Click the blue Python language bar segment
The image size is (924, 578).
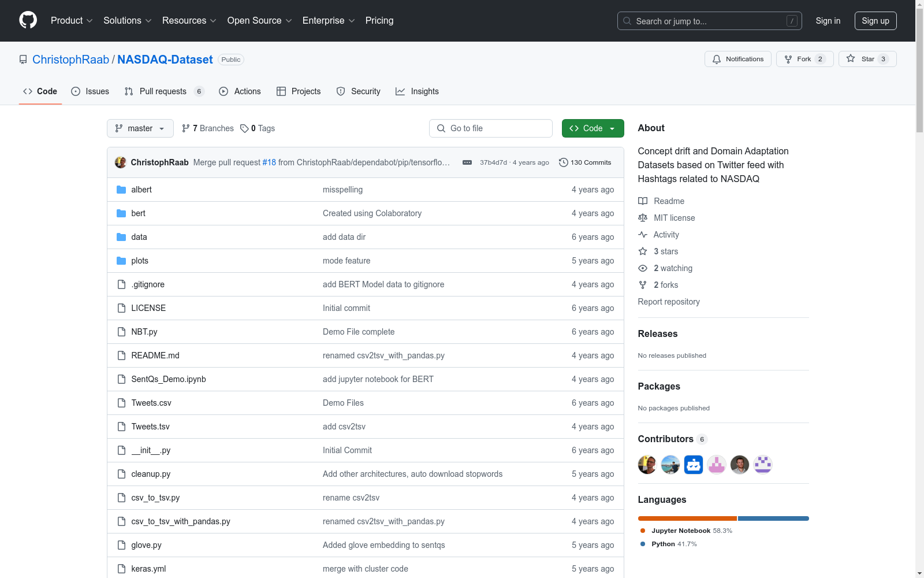point(773,518)
